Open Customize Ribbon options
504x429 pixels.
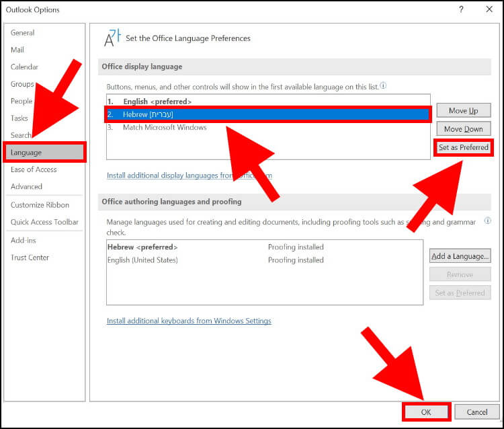click(x=40, y=205)
